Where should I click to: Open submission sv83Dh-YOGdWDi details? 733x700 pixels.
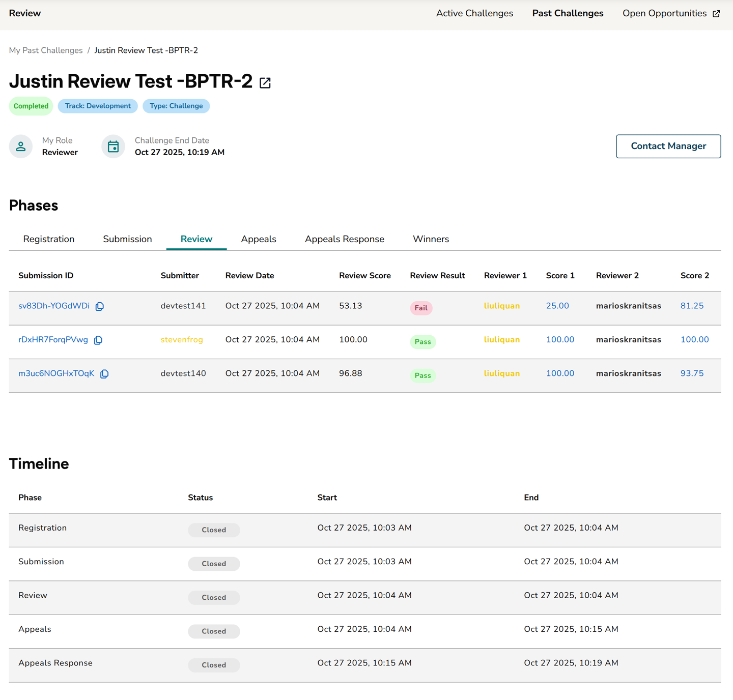click(53, 306)
